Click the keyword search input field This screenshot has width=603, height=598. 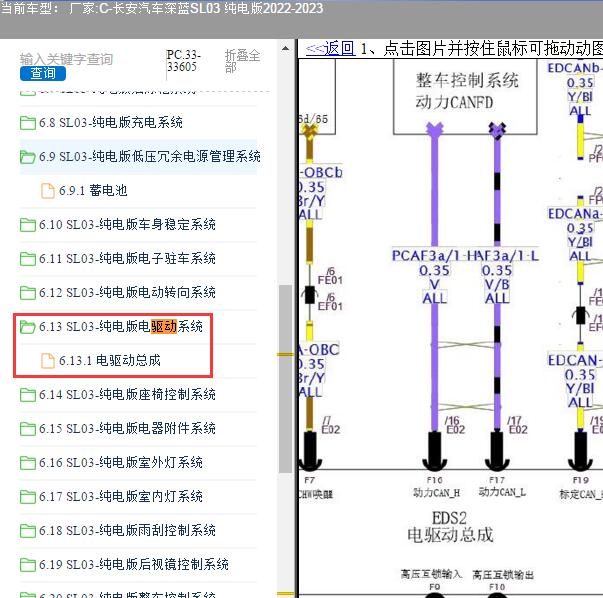pyautogui.click(x=66, y=59)
